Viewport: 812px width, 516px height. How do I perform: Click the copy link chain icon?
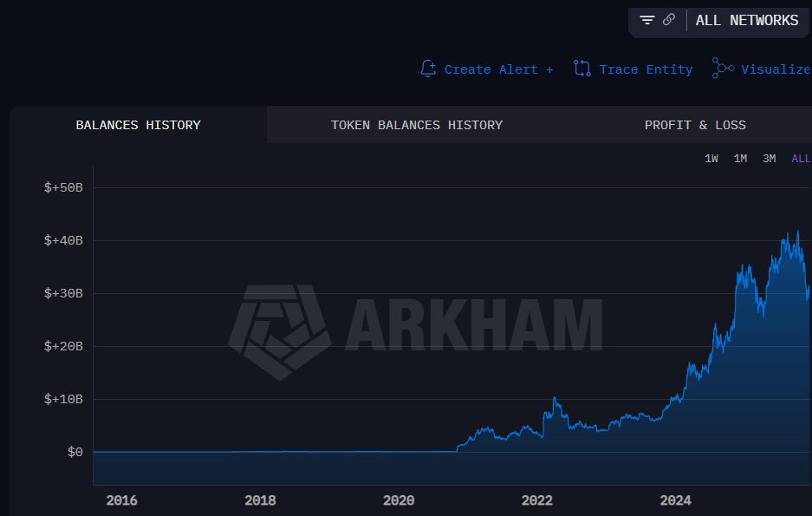coord(669,20)
